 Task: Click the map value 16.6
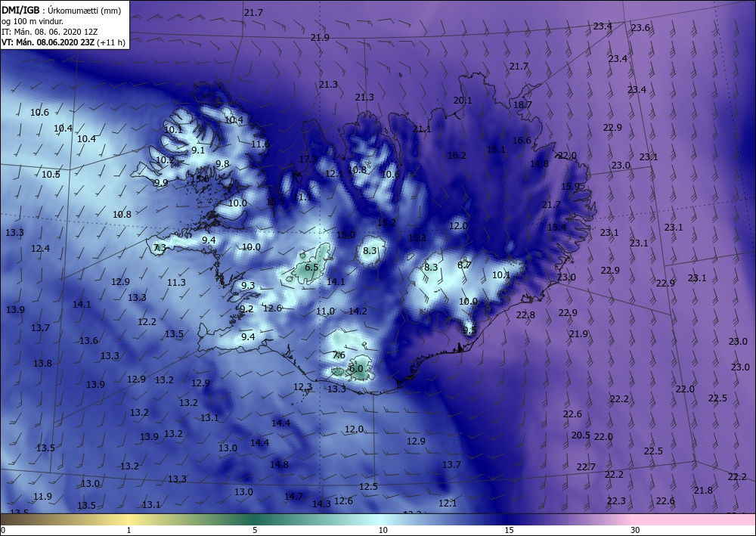(x=522, y=141)
